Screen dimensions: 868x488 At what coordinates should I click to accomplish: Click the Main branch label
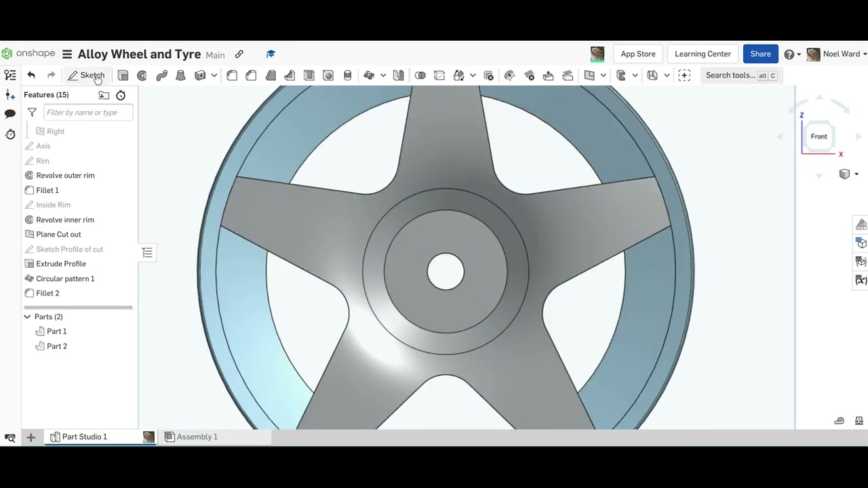[215, 55]
